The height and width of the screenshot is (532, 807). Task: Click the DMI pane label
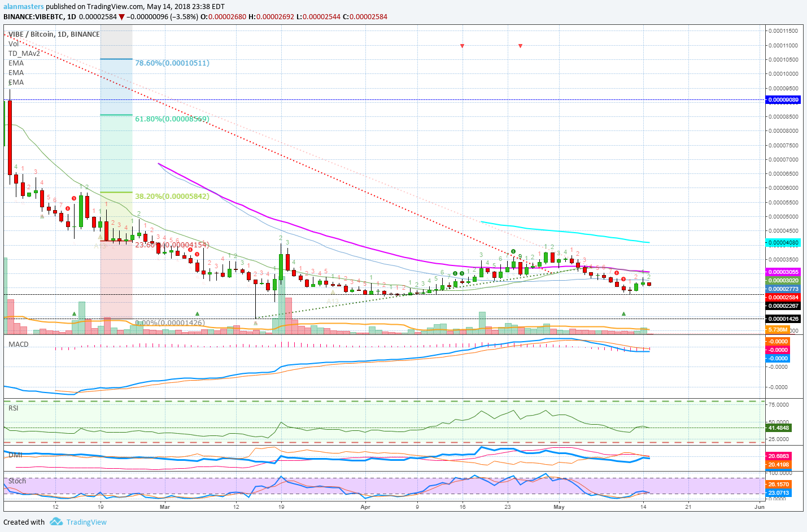15,455
